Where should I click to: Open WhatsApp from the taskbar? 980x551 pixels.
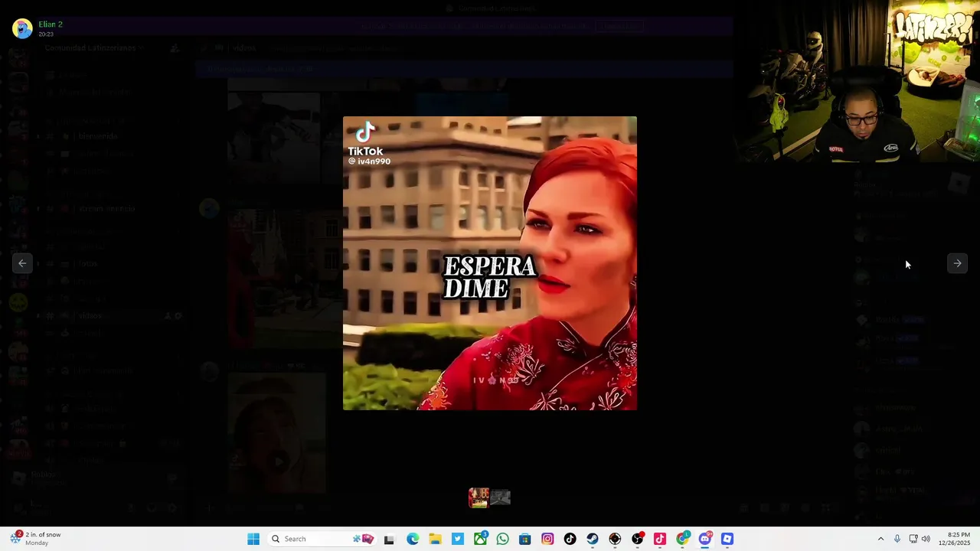502,539
